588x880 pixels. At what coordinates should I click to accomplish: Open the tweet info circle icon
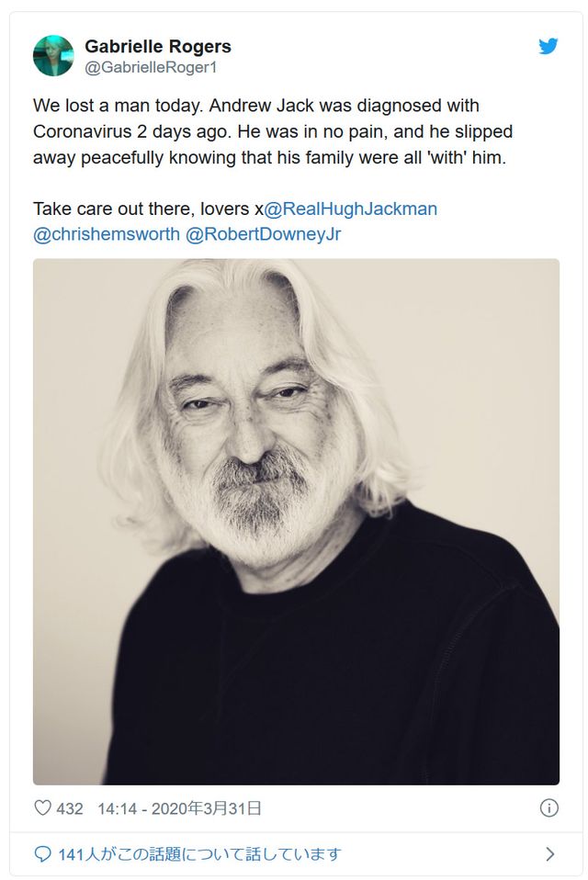pos(548,807)
